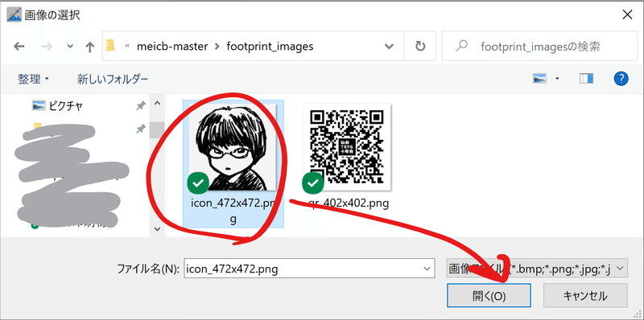
Task: Close the 画像の選択 dialog
Action: pos(628,15)
